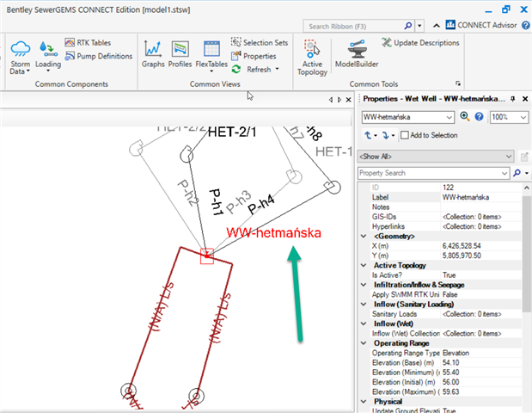This screenshot has height=413, width=532.
Task: Click the Active Topology icon
Action: click(x=313, y=55)
